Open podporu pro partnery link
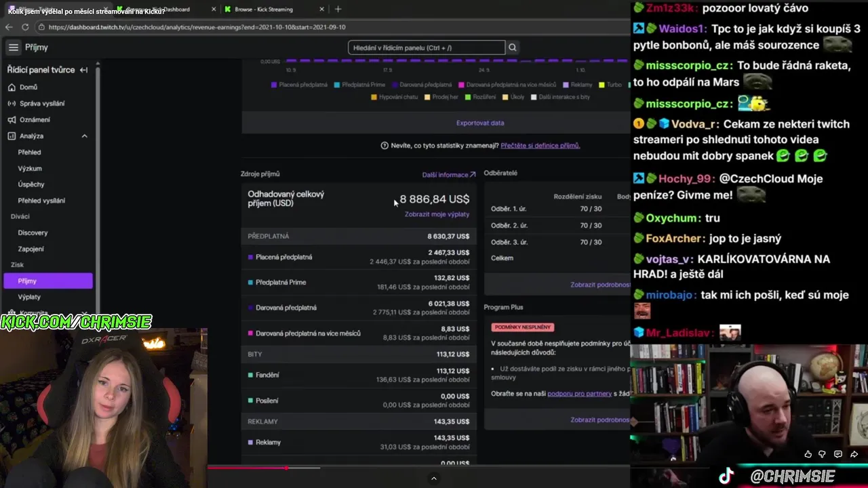The height and width of the screenshot is (488, 868). 579,394
